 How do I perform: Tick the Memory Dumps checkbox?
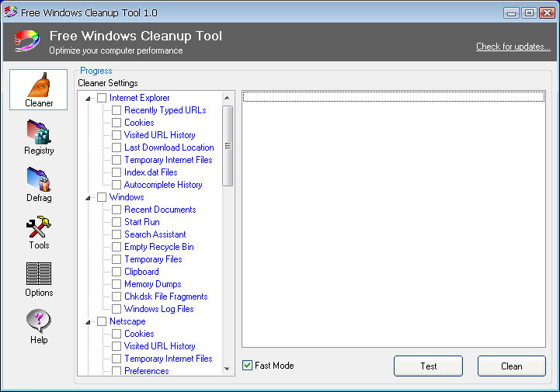pos(117,284)
